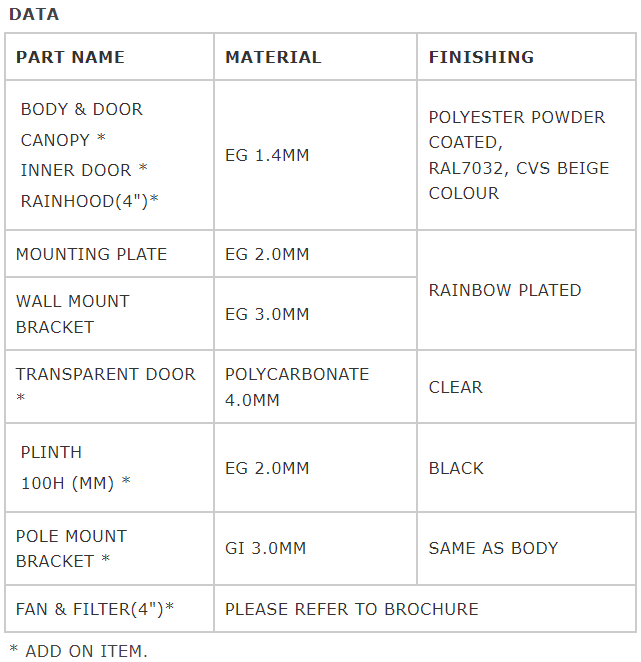This screenshot has height=662, width=641.
Task: Click the RAINHOOD(4") part entry
Action: coord(90,201)
